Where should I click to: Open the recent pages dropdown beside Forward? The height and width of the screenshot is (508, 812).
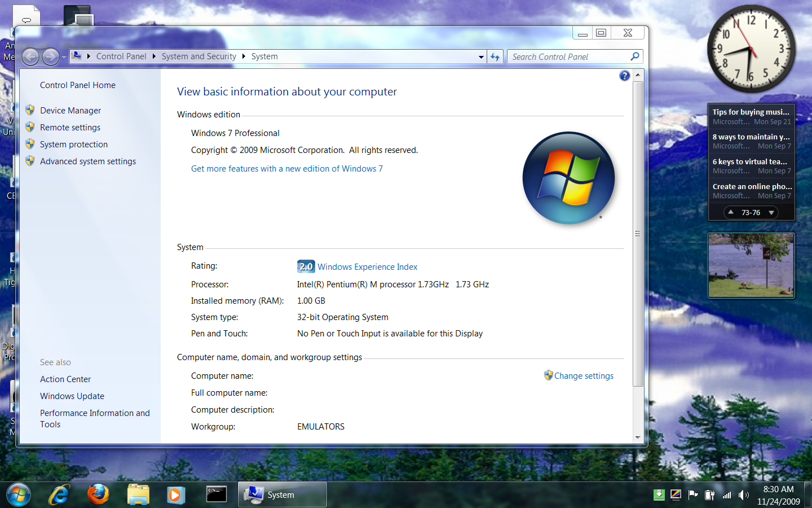coord(64,57)
